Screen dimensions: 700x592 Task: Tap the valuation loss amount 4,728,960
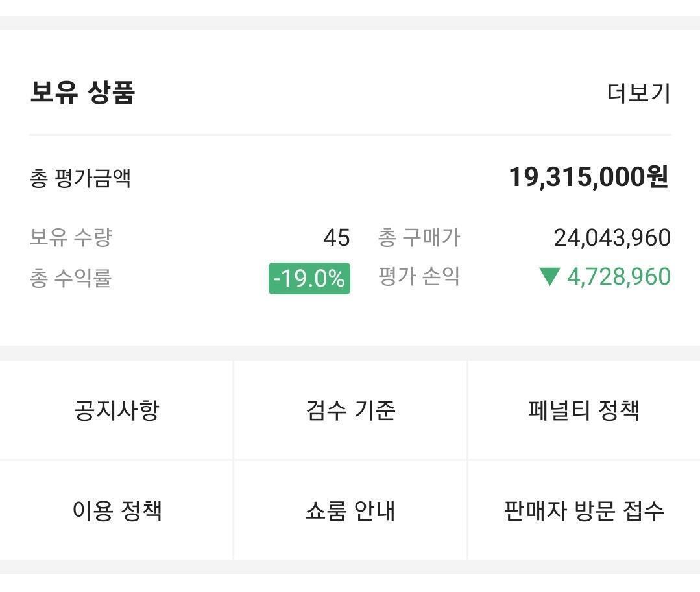[618, 277]
